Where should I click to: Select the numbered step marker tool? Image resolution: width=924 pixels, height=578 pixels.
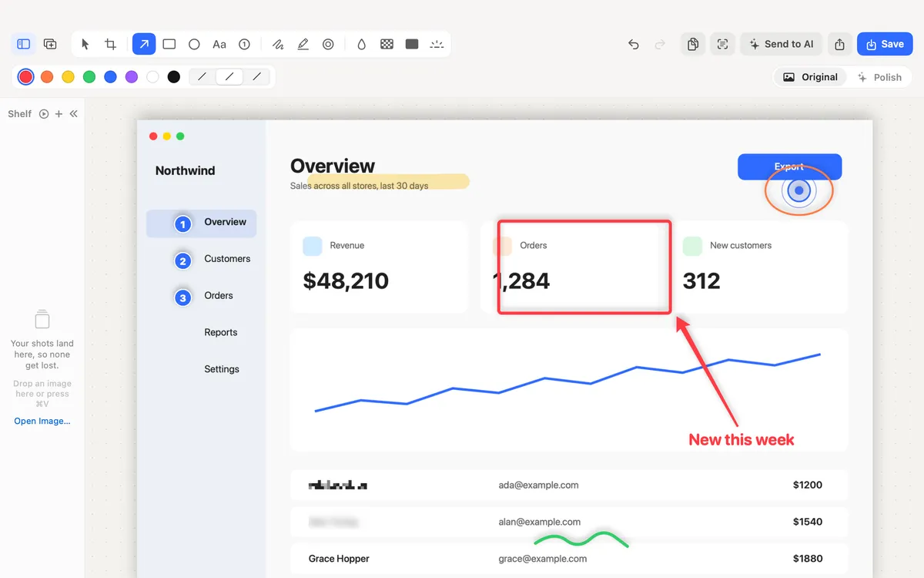click(x=244, y=44)
